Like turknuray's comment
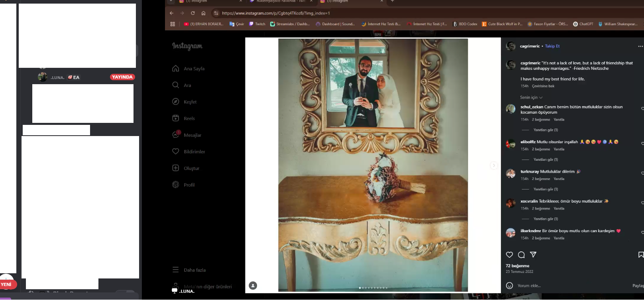The image size is (644, 300). [x=642, y=173]
